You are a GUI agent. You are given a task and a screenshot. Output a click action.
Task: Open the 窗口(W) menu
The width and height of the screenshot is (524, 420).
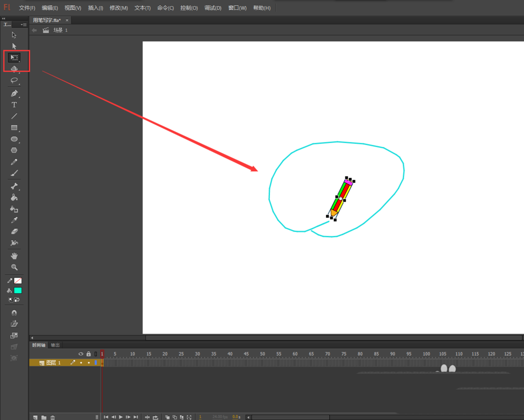pos(237,8)
